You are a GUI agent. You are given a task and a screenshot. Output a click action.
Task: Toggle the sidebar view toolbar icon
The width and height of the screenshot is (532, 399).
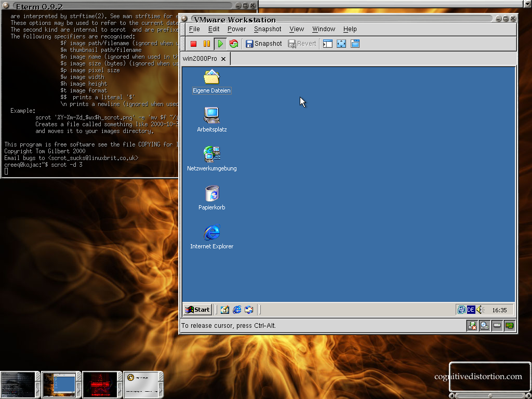[327, 44]
